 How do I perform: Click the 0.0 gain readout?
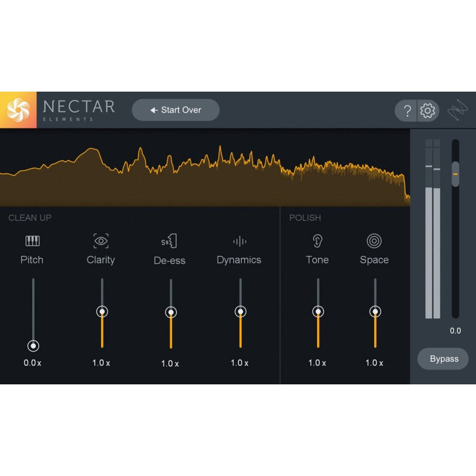click(x=455, y=330)
